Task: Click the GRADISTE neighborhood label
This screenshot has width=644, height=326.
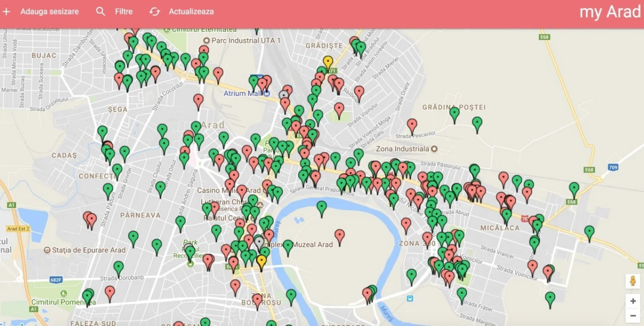Action: coord(324,46)
